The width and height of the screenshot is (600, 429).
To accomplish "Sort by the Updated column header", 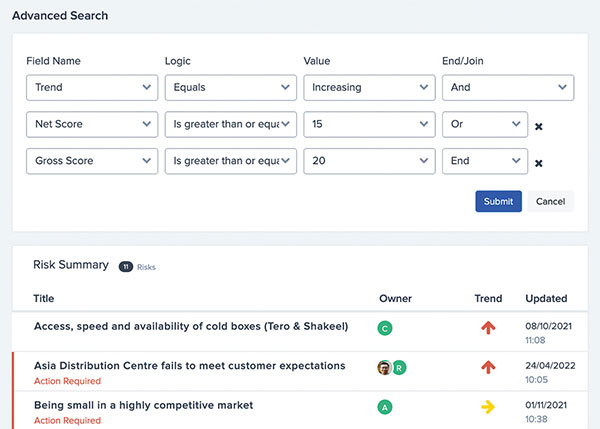I will click(546, 299).
